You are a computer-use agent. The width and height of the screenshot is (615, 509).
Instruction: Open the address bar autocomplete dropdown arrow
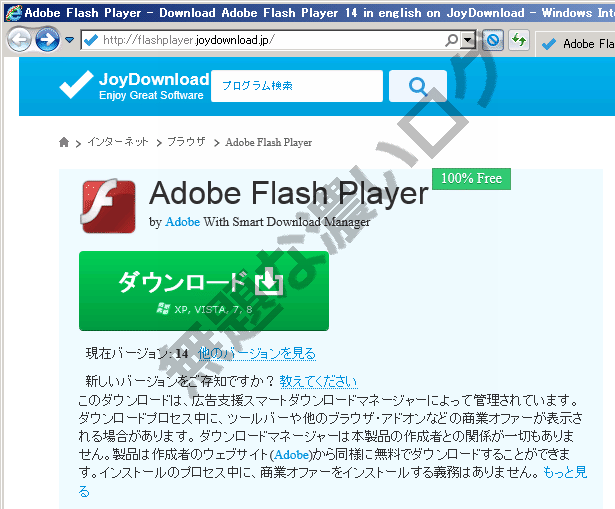tap(467, 40)
